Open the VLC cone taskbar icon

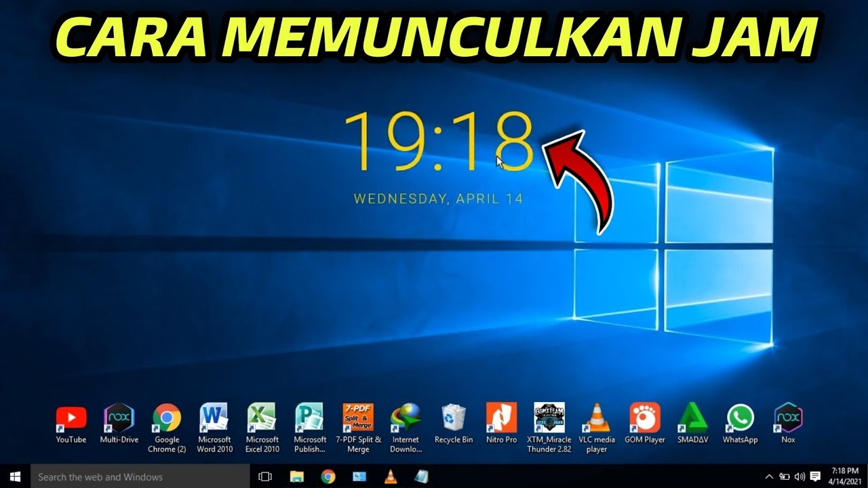pos(391,476)
